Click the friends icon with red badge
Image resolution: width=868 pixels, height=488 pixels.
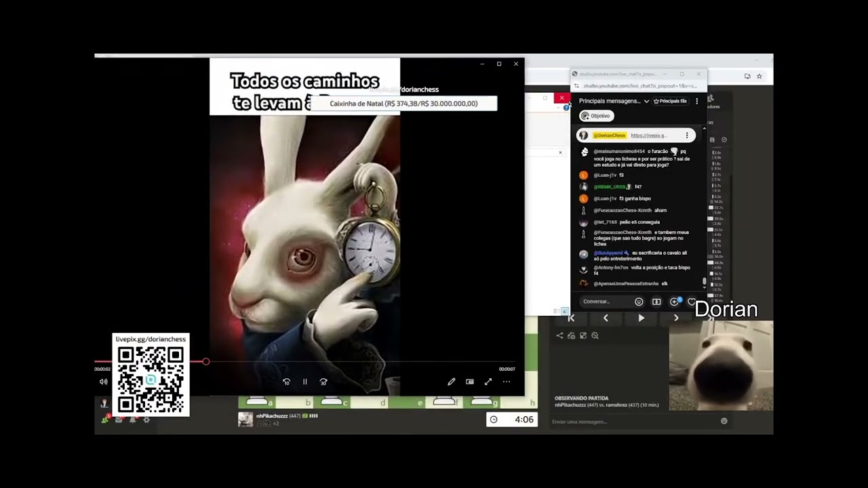tap(105, 420)
